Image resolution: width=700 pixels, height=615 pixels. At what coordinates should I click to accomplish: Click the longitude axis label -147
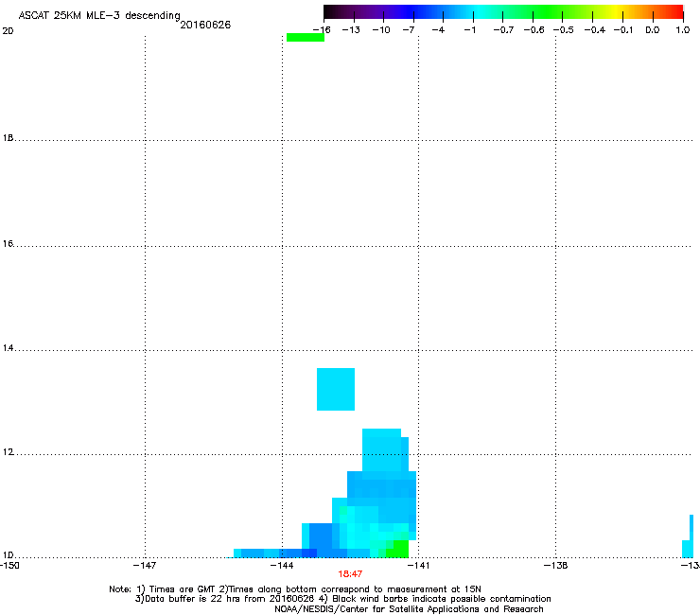coord(145,566)
